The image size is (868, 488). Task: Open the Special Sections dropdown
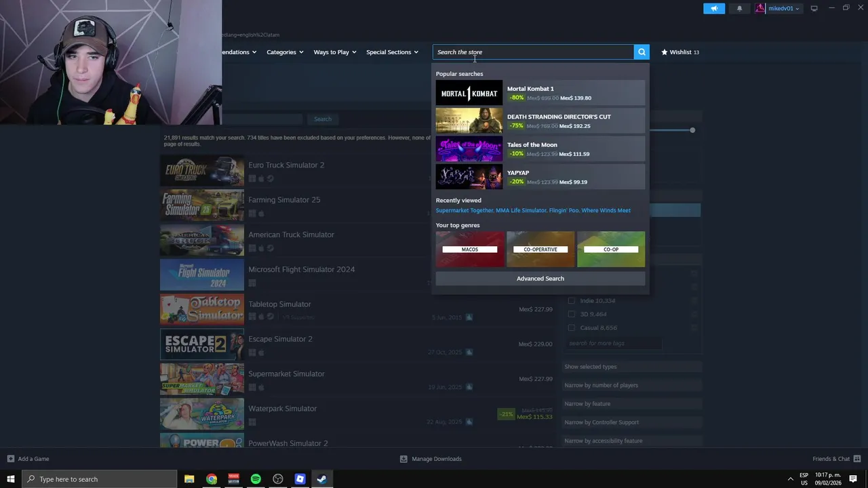point(392,52)
